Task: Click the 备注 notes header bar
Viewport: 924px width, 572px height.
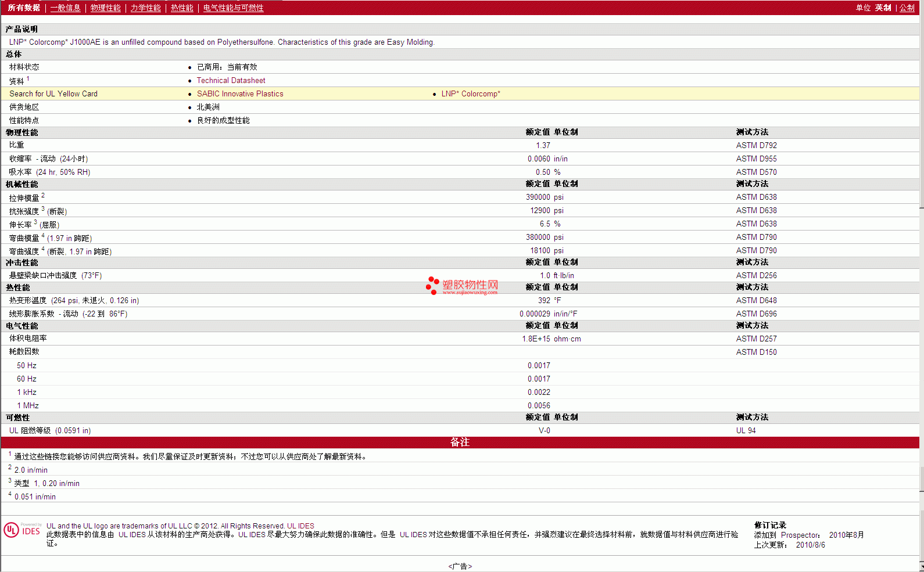Action: tap(460, 443)
